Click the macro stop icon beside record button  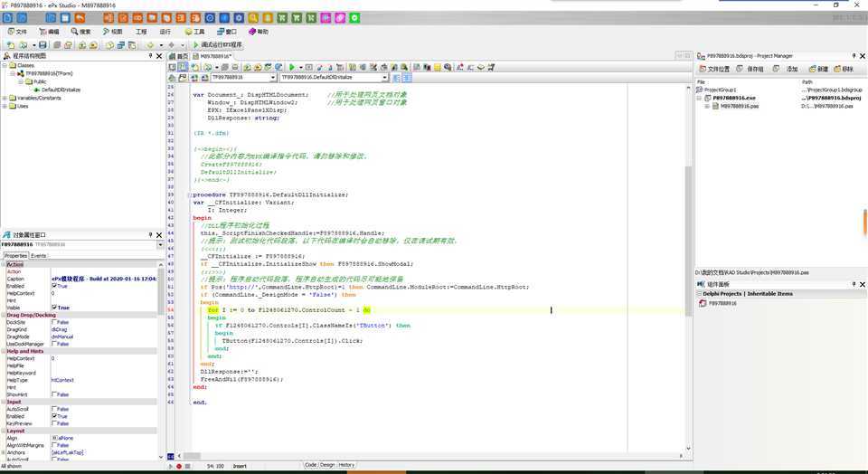point(188,466)
